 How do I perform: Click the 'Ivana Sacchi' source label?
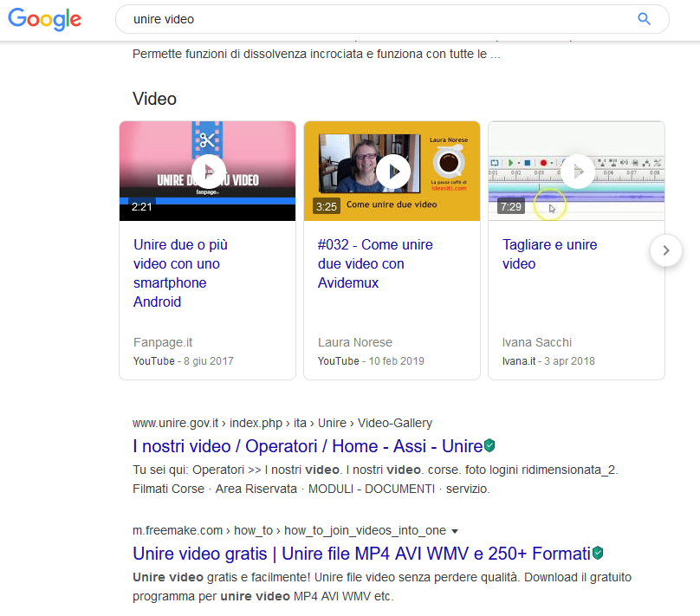536,342
